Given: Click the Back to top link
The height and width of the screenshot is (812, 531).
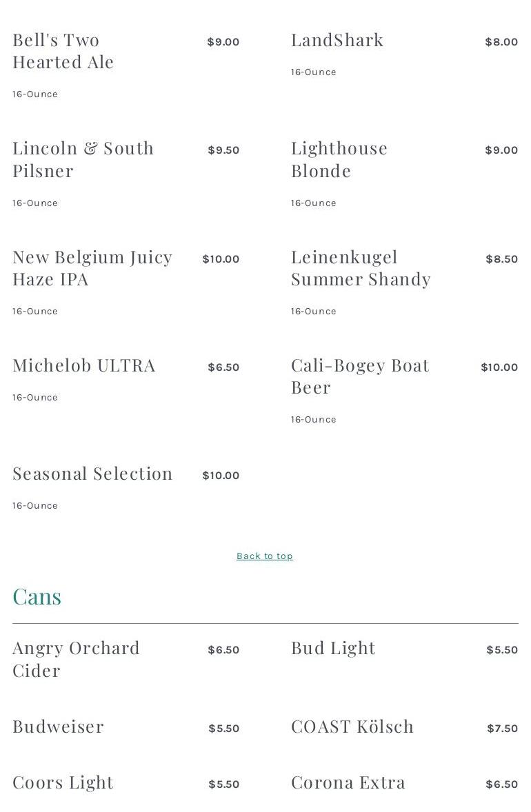Looking at the screenshot, I should tap(265, 556).
